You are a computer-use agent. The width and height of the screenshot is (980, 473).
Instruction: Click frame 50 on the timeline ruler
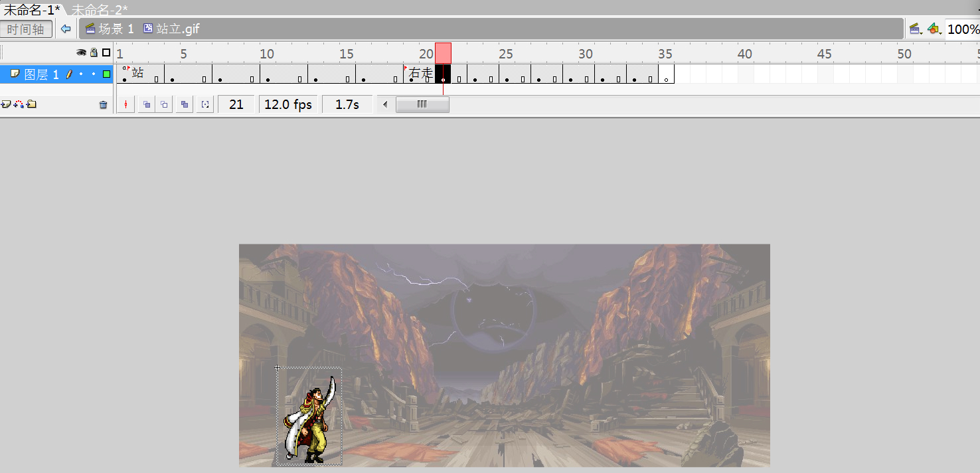905,54
